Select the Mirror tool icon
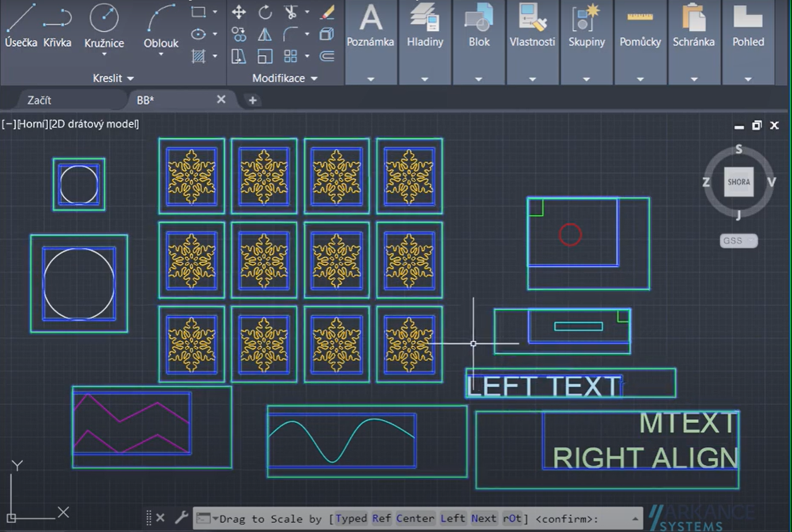 tap(265, 34)
